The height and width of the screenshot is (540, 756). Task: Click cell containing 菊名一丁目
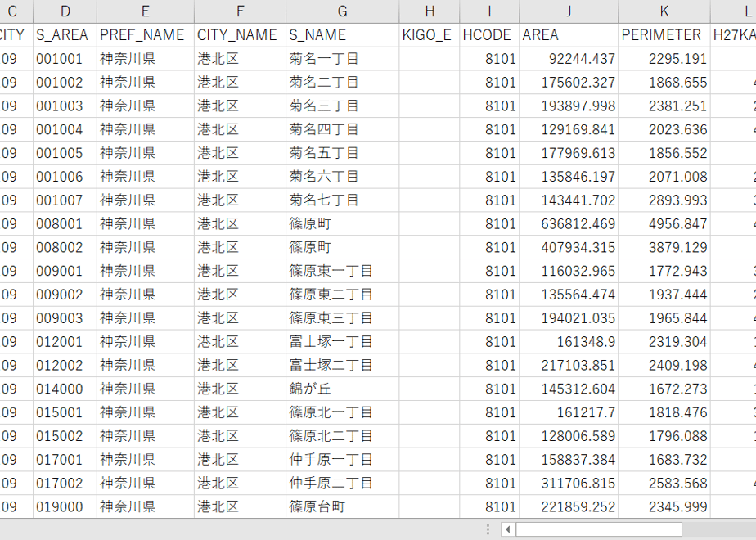click(x=342, y=59)
